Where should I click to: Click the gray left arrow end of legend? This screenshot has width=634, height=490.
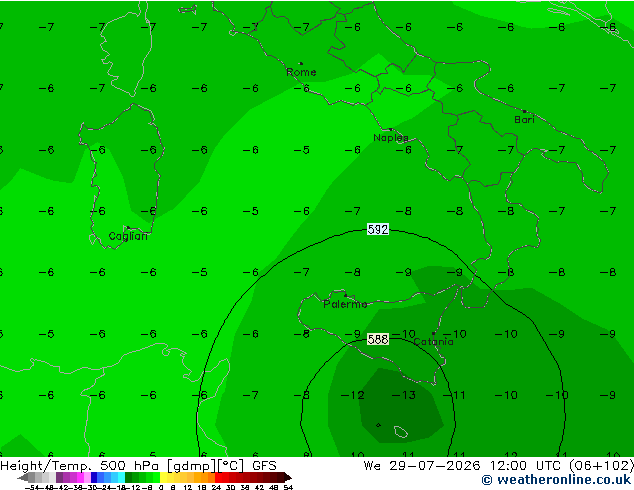(23, 477)
